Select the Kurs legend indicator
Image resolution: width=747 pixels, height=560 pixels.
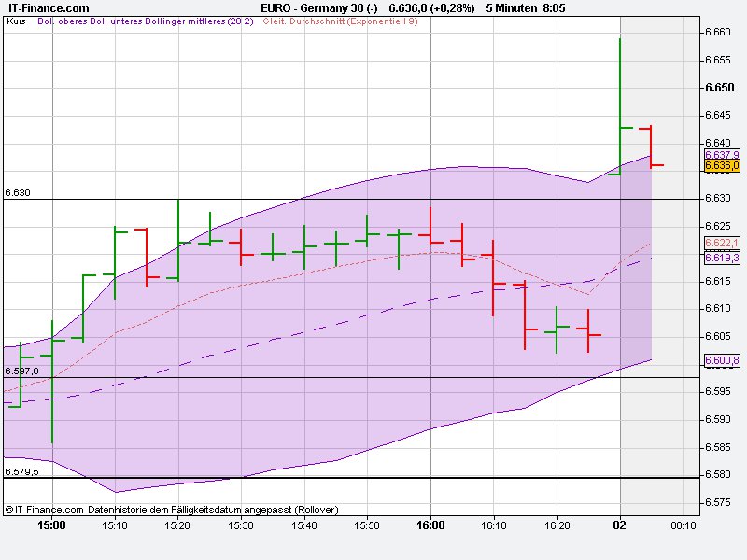tap(17, 27)
